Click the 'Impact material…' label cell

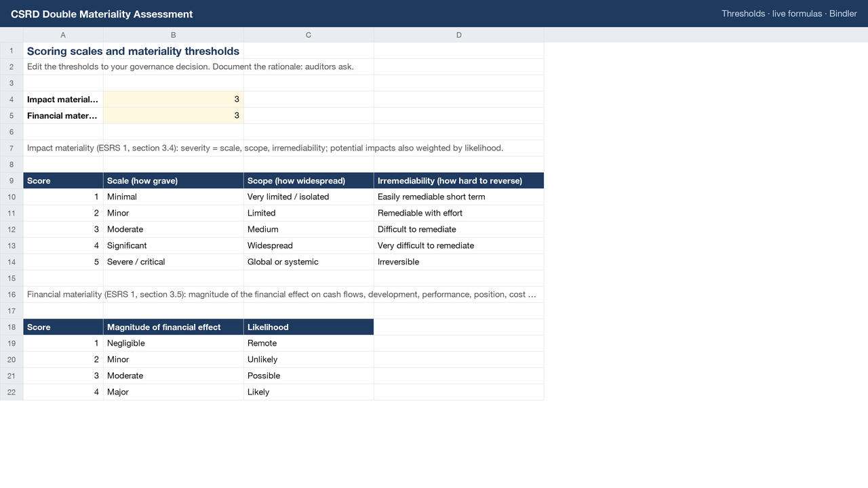click(x=63, y=100)
